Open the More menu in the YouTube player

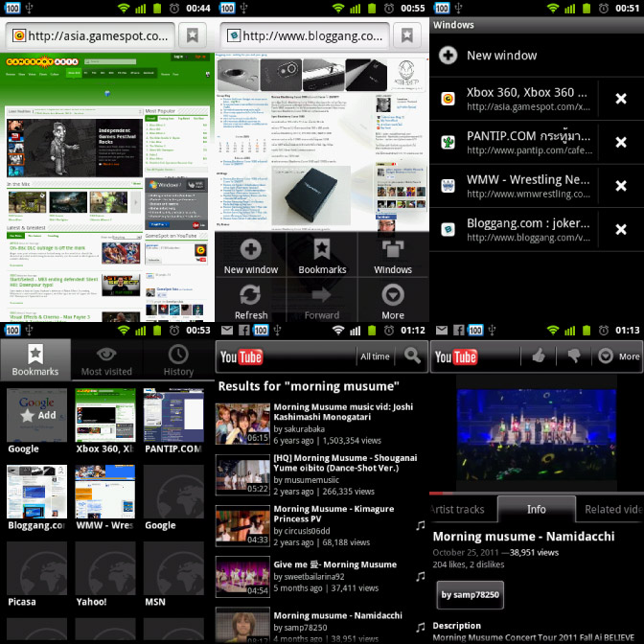pyautogui.click(x=618, y=356)
